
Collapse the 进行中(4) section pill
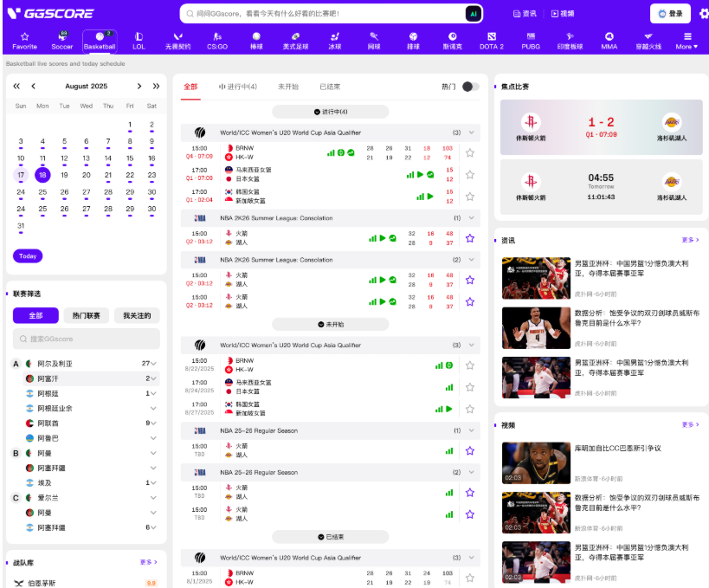point(330,112)
